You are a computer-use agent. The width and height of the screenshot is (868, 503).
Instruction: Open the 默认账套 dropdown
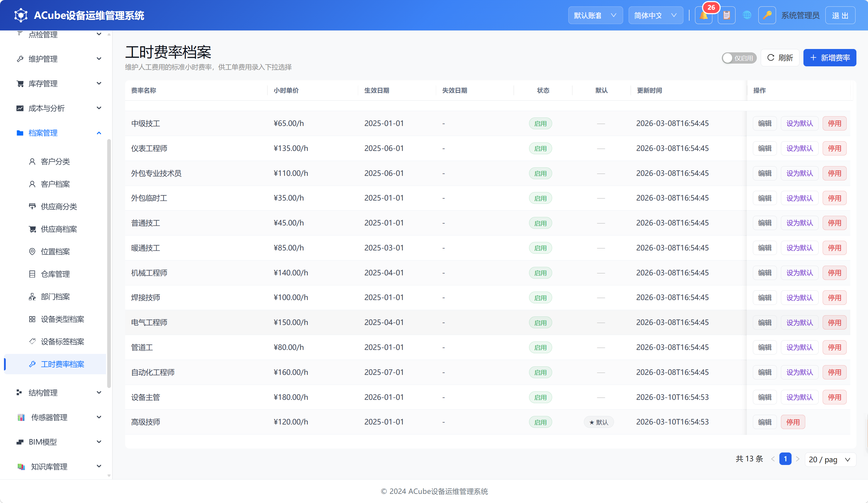[595, 16]
